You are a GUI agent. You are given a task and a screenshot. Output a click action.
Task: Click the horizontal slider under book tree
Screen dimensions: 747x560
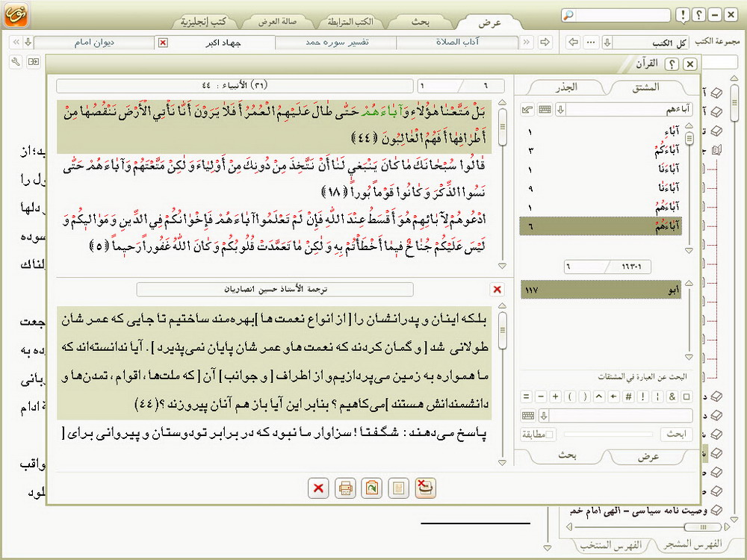click(x=703, y=527)
